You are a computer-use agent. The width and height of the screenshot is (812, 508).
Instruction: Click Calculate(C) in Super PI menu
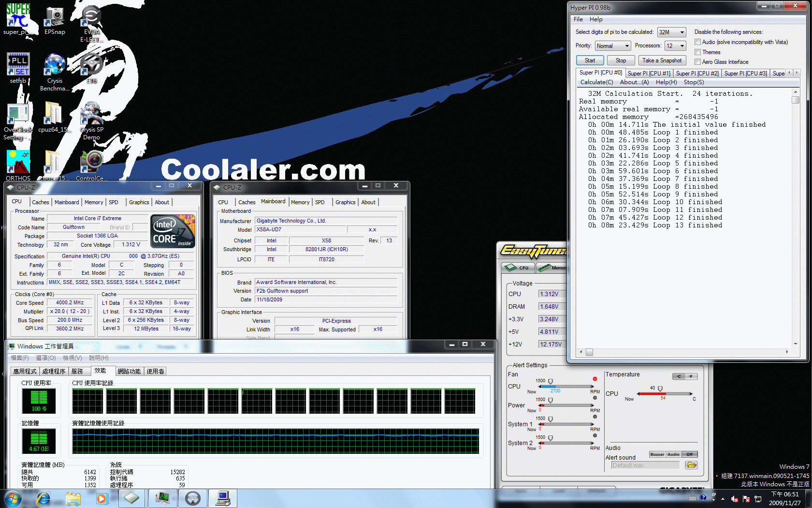tap(596, 82)
